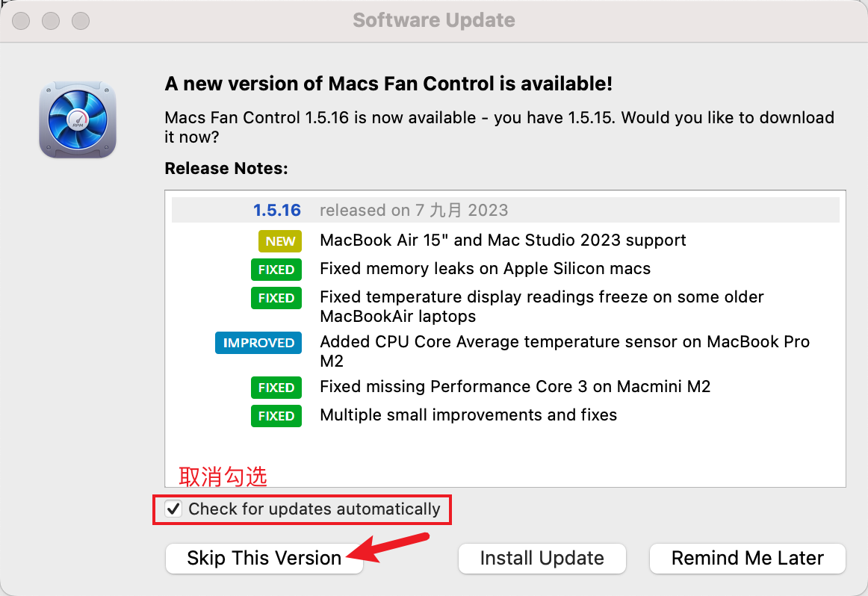Click the yellow NEW badge

280,240
